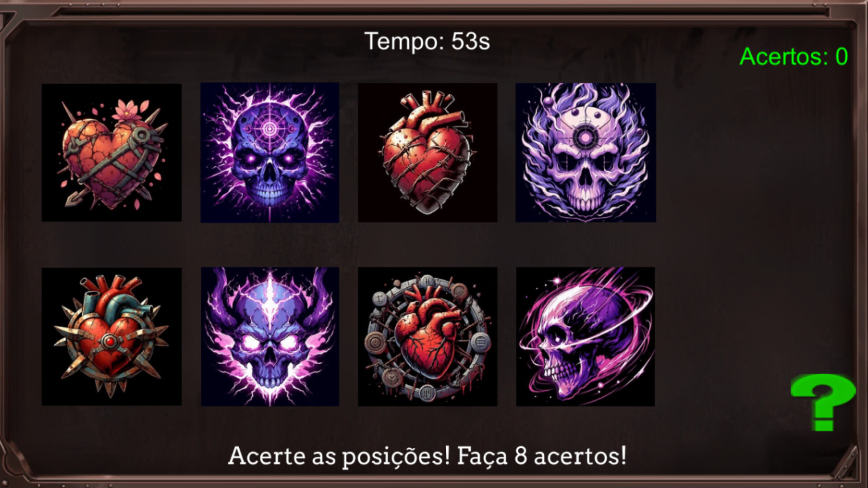Image resolution: width=868 pixels, height=488 pixels.
Task: Click the glowing third eye on the flaming skull
Action: pyautogui.click(x=585, y=136)
